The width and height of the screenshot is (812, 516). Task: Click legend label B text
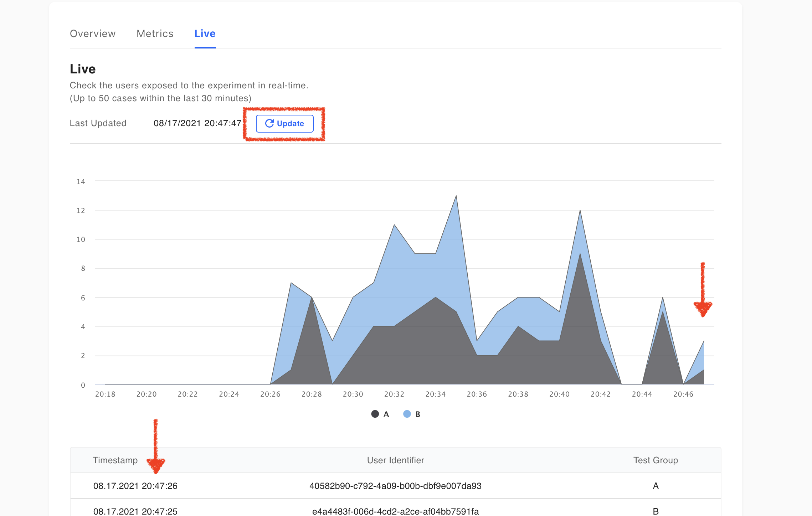418,414
